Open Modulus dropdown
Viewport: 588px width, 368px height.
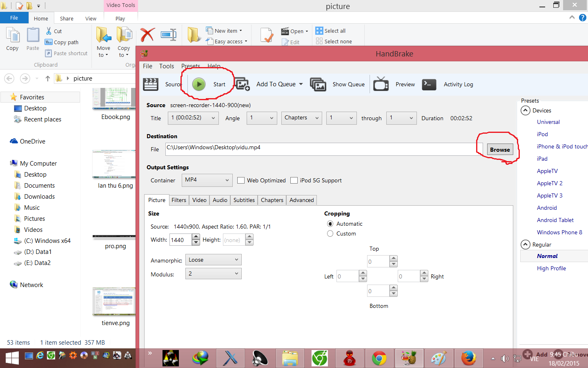214,274
